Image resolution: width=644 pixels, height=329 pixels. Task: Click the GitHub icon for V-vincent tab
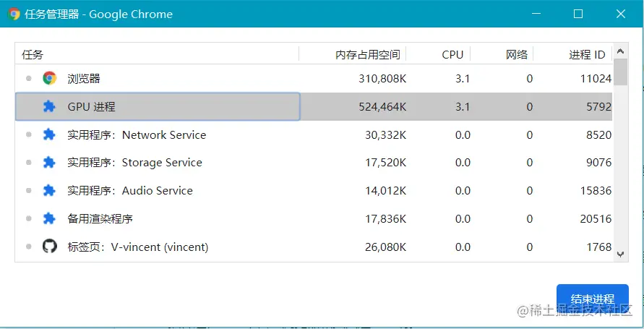point(49,247)
